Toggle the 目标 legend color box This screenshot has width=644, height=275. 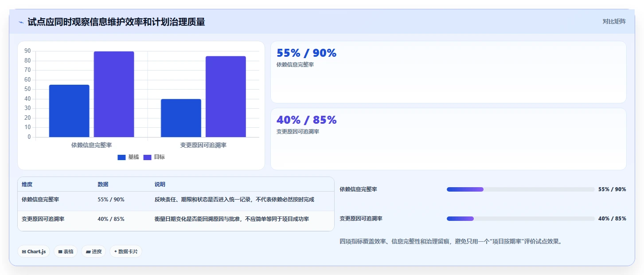click(x=147, y=157)
